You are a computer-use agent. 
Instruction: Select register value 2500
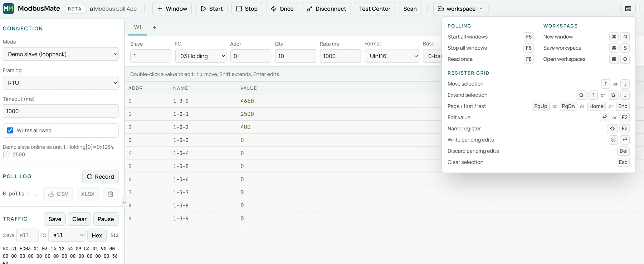tap(247, 114)
